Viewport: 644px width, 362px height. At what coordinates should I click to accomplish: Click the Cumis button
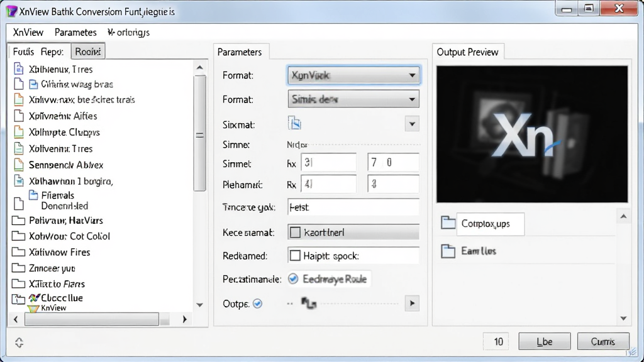(603, 341)
